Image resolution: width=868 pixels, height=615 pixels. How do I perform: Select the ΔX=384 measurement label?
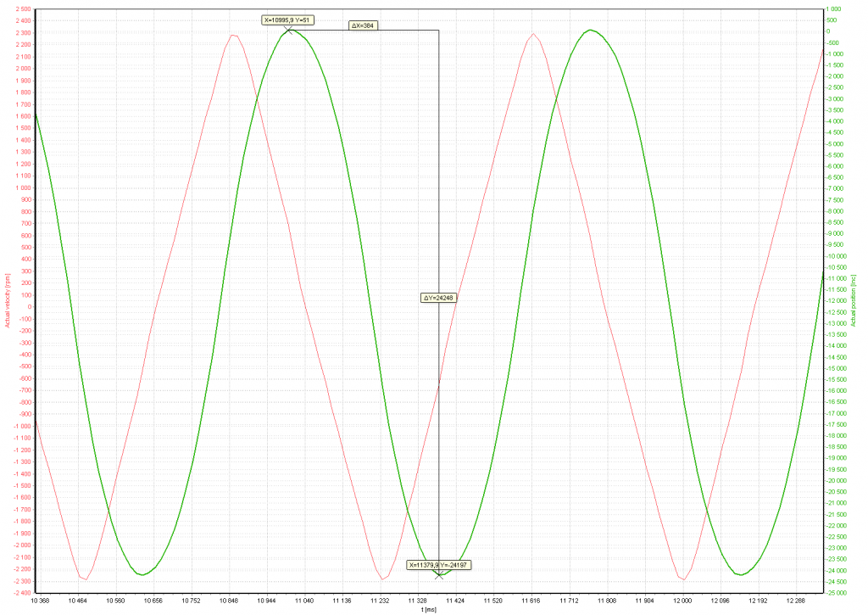click(363, 25)
